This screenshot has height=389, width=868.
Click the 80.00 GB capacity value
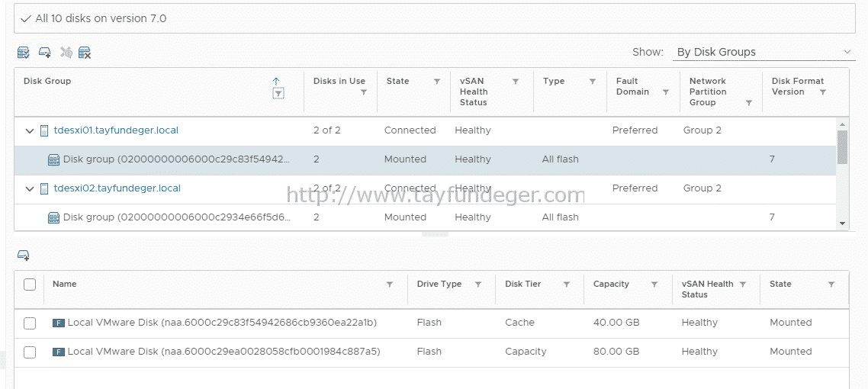click(x=616, y=352)
